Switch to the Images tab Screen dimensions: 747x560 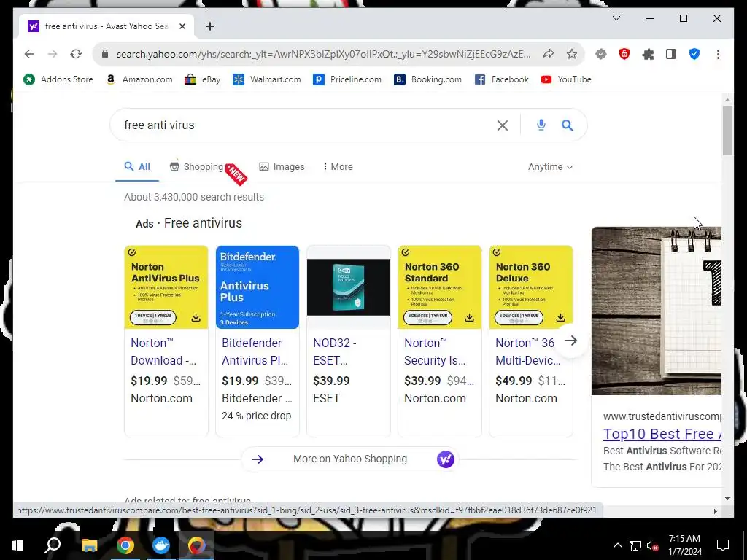pos(282,167)
